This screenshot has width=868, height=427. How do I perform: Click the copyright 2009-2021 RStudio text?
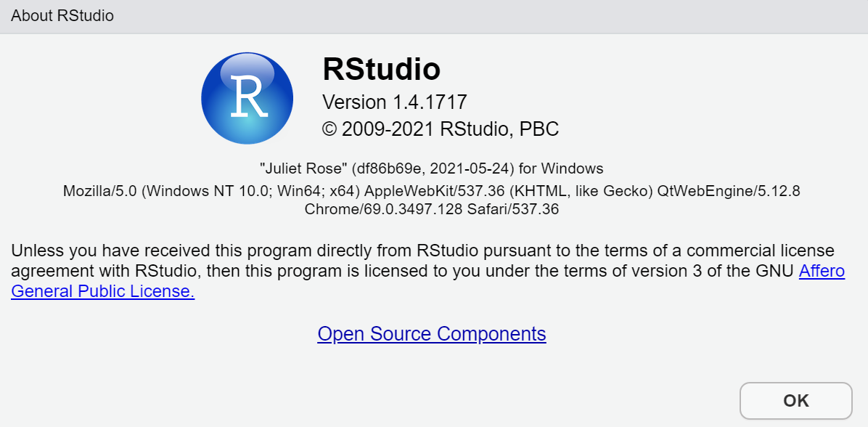(440, 129)
